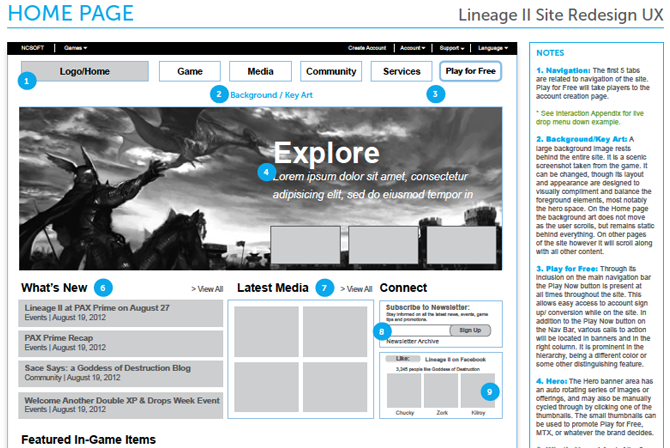Click the Create Account link

[x=367, y=48]
